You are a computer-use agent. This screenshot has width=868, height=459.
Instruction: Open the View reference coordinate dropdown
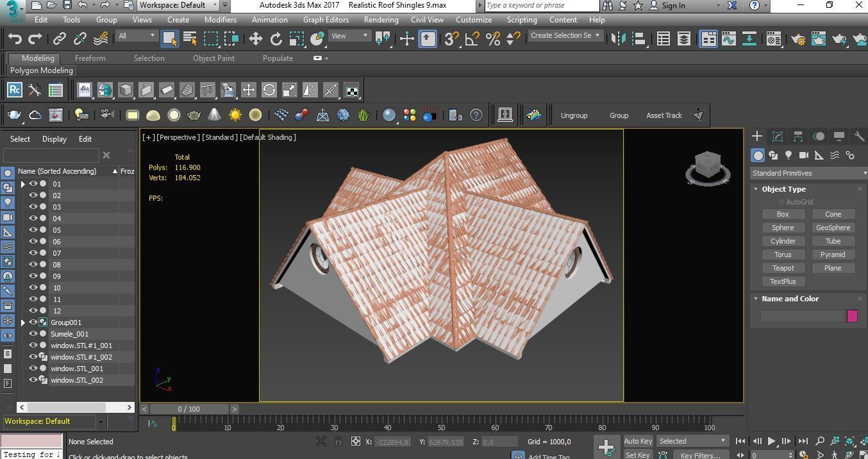(x=349, y=36)
